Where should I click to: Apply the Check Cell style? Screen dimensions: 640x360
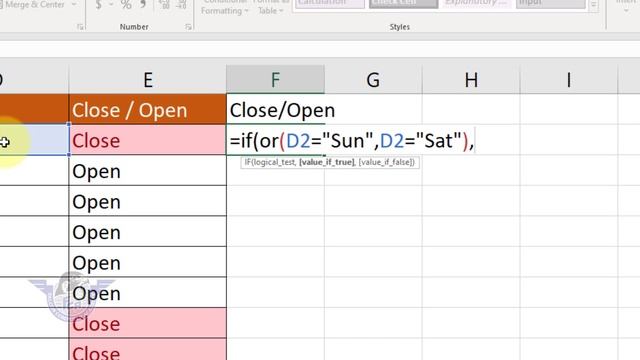click(x=403, y=3)
